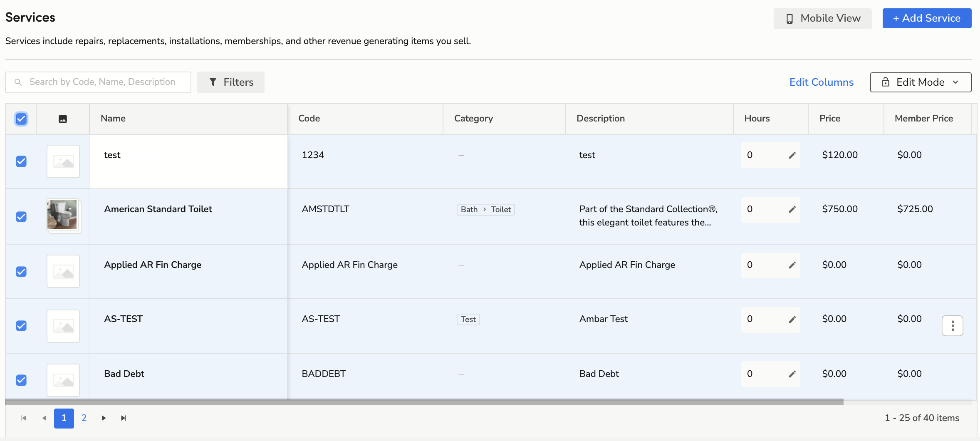Expand the Edit Mode dropdown
980x441 pixels.
pyautogui.click(x=921, y=82)
